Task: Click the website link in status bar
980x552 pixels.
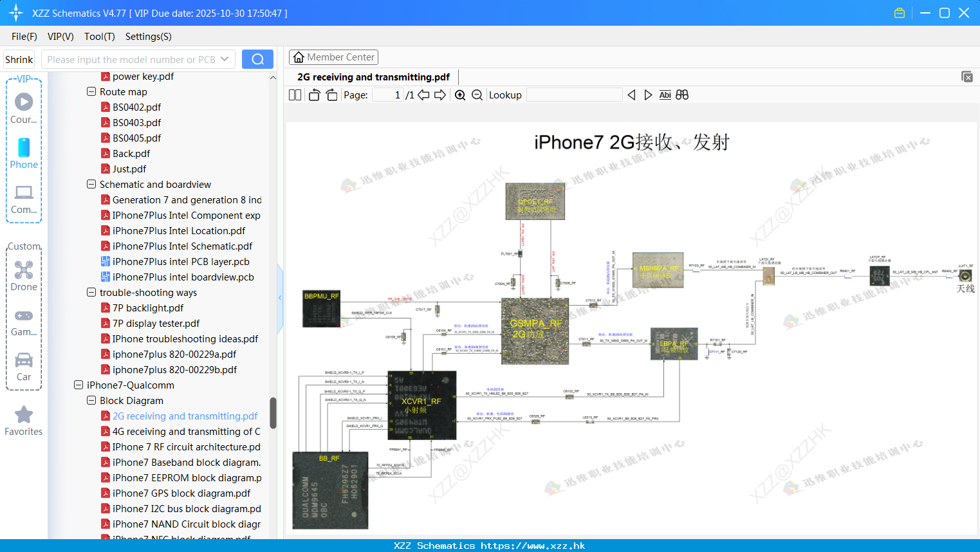Action: (x=533, y=546)
